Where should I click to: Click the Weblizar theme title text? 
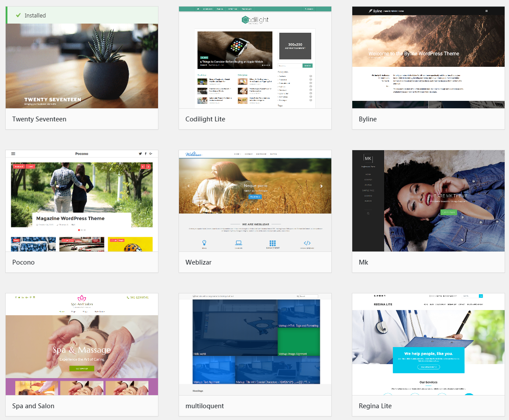click(199, 262)
